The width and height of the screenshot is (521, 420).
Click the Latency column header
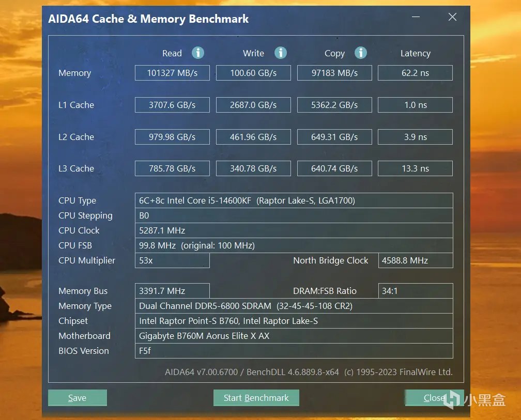[x=416, y=53]
